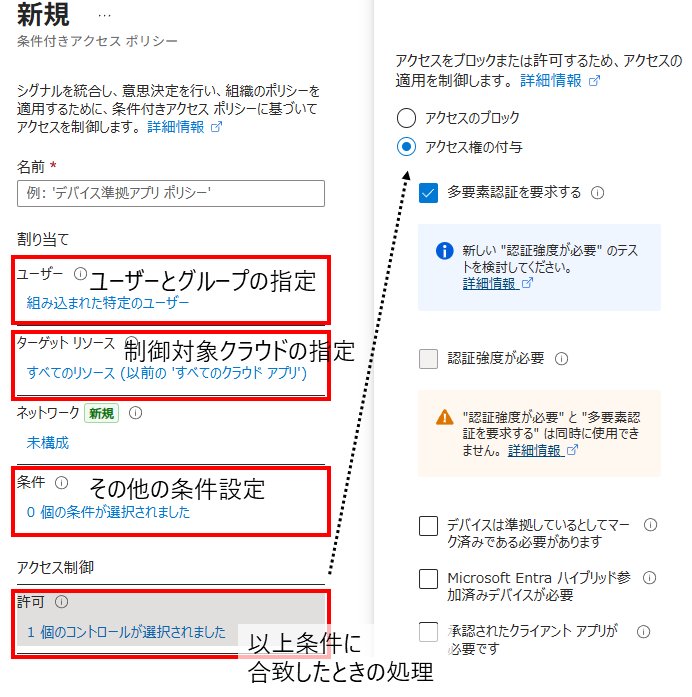Click info icon beside 認証強度が必要
The height and width of the screenshot is (697, 692).
tap(561, 359)
